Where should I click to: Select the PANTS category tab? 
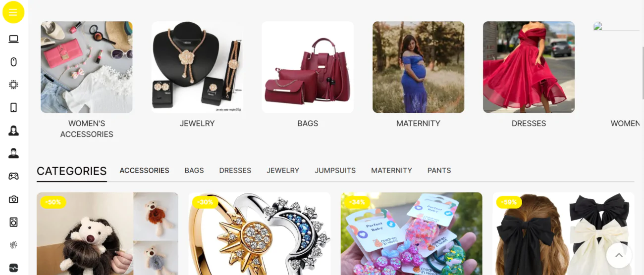tap(439, 170)
